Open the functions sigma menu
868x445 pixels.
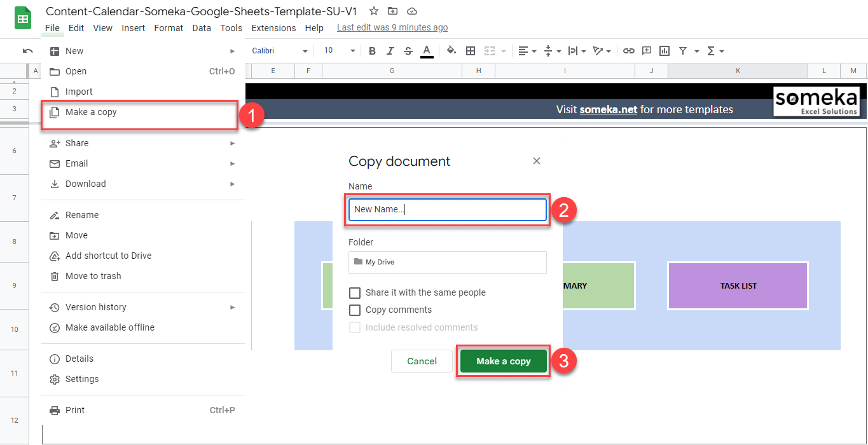tap(715, 51)
